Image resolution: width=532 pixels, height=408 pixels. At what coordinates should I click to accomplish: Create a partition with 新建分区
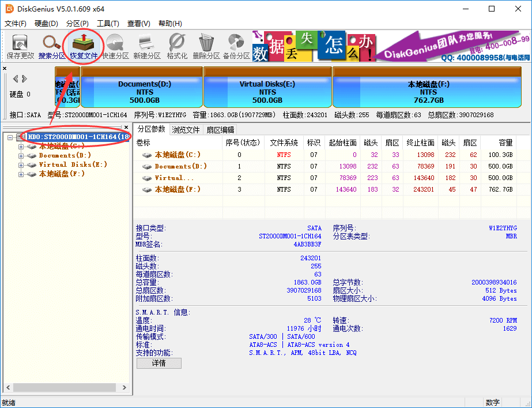click(146, 47)
